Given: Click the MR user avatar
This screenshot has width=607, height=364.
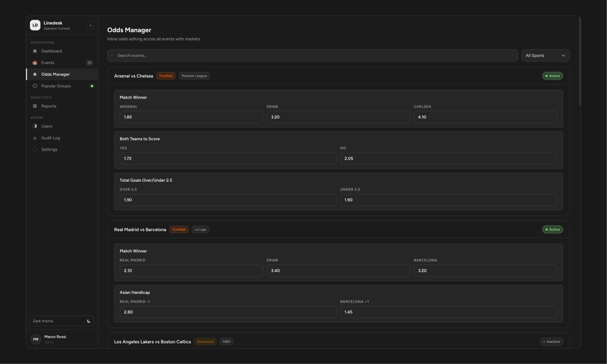Looking at the screenshot, I should pos(36,339).
